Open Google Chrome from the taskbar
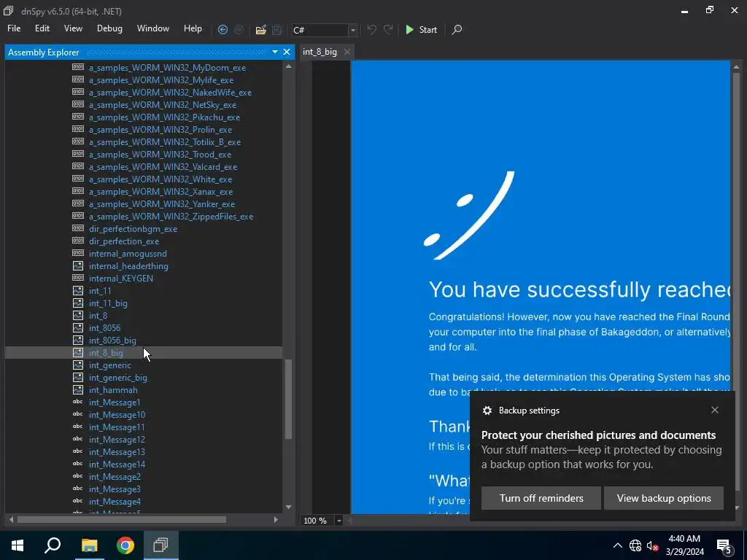The height and width of the screenshot is (560, 747). click(125, 545)
